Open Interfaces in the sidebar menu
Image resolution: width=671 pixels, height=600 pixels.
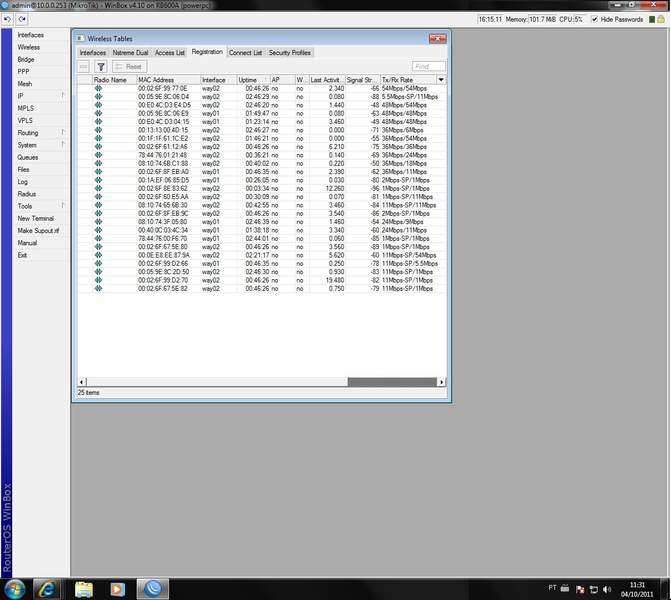[30, 35]
